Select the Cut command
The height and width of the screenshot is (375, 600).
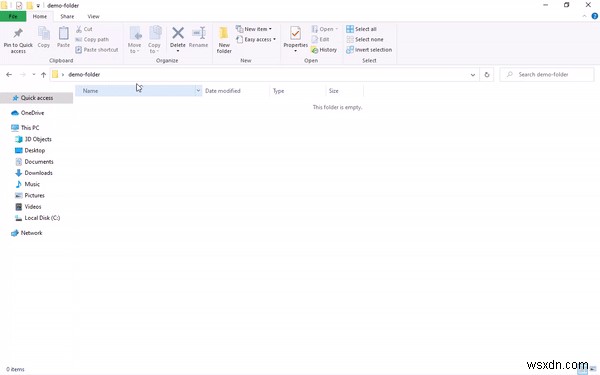coord(84,29)
